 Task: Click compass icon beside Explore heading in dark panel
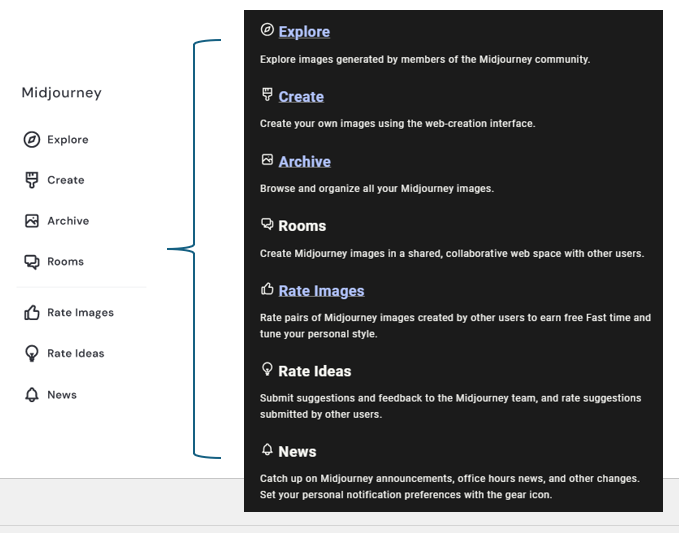pyautogui.click(x=267, y=29)
